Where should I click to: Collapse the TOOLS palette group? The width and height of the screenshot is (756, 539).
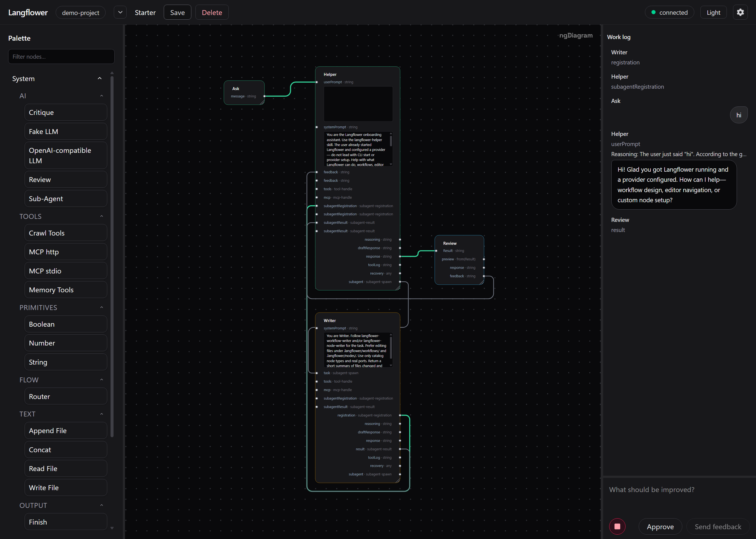pyautogui.click(x=102, y=216)
